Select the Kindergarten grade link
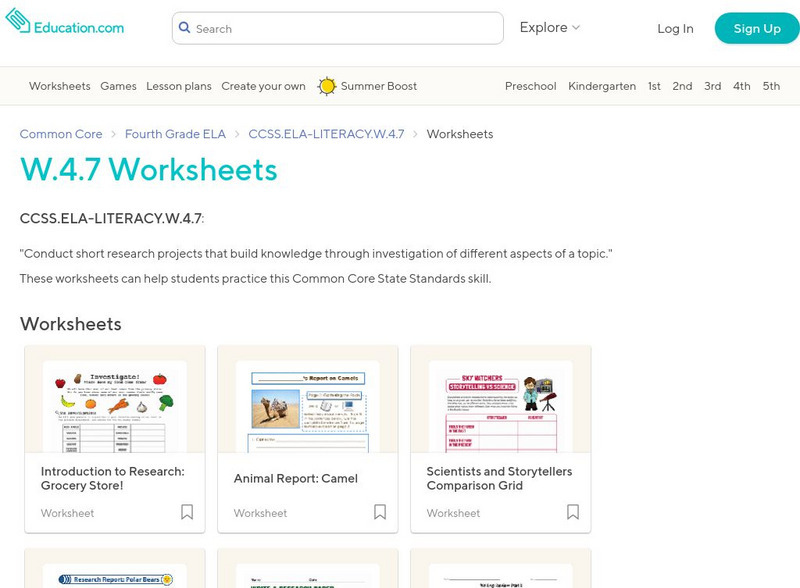The height and width of the screenshot is (588, 800). (x=602, y=86)
